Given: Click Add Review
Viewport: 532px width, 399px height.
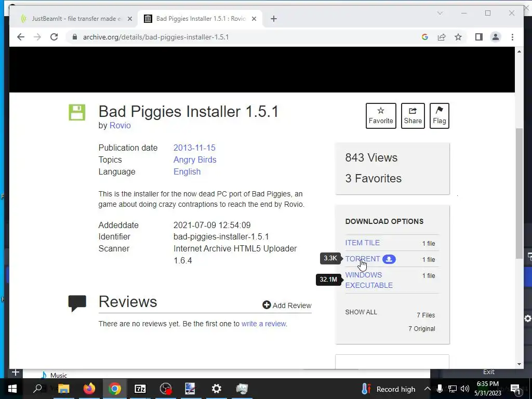Looking at the screenshot, I should pyautogui.click(x=287, y=305).
